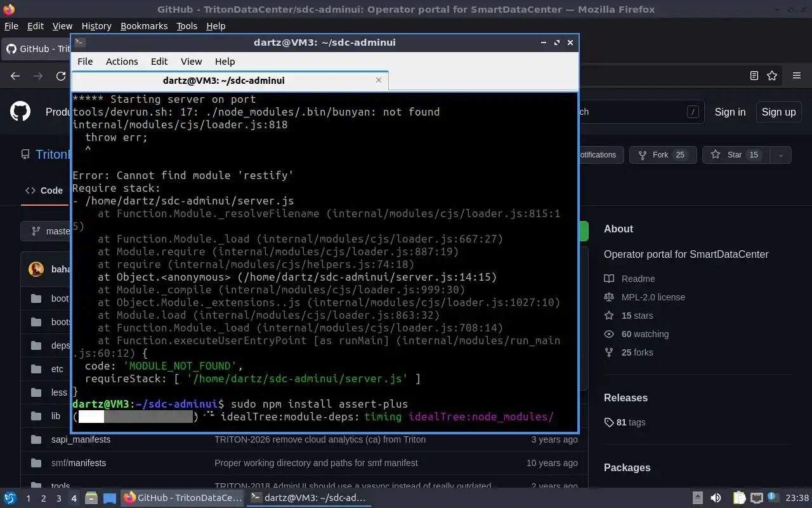Close the dartz@VM3 terminal tab
The image size is (812, 508).
[x=379, y=80]
